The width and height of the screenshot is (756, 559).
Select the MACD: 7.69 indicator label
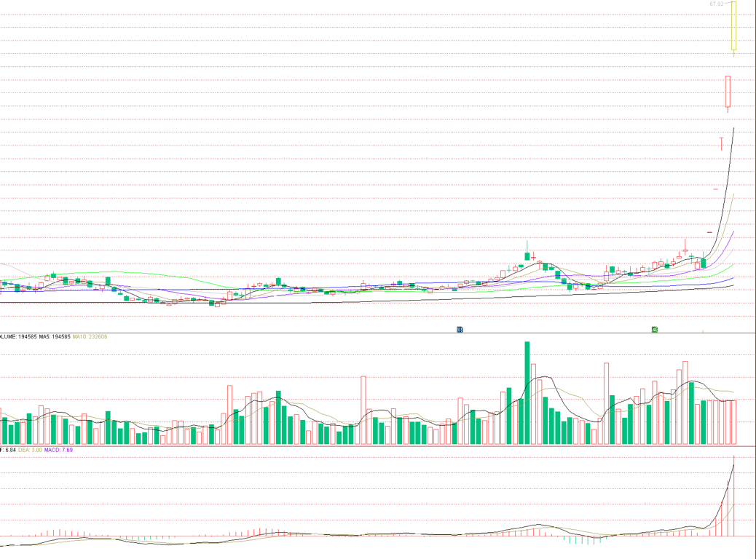click(58, 450)
